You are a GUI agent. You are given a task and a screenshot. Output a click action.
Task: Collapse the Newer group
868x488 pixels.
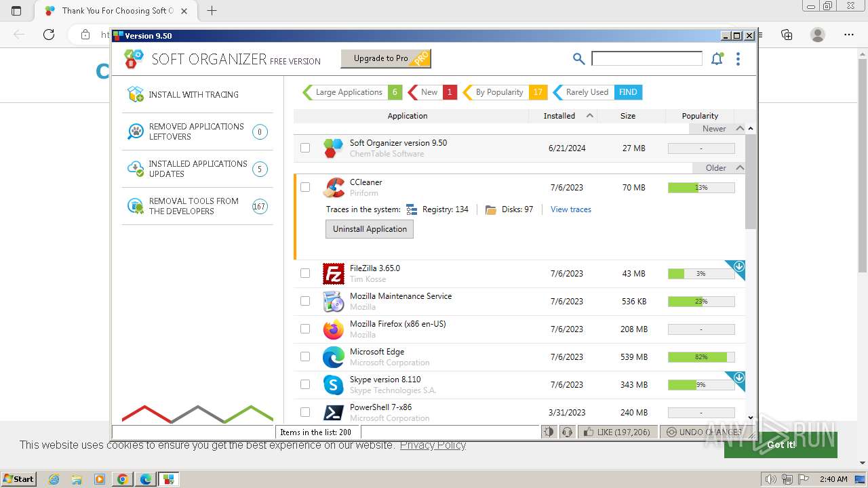[740, 128]
